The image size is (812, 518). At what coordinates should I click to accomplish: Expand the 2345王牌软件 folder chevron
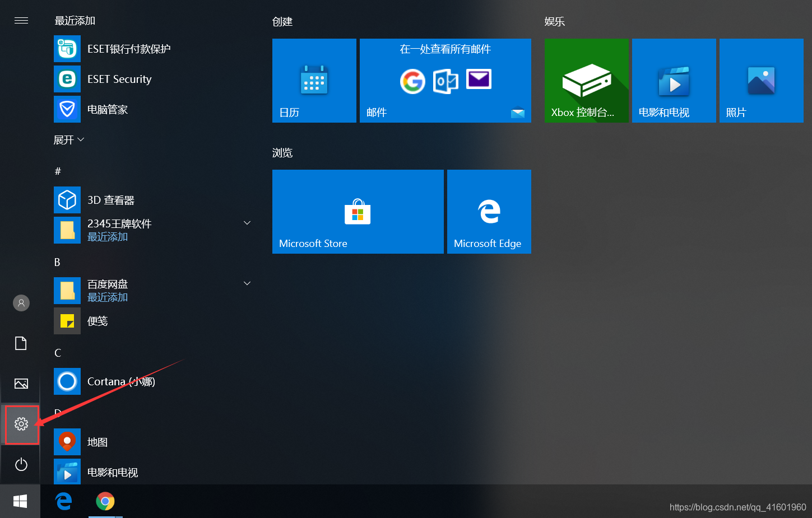point(247,223)
